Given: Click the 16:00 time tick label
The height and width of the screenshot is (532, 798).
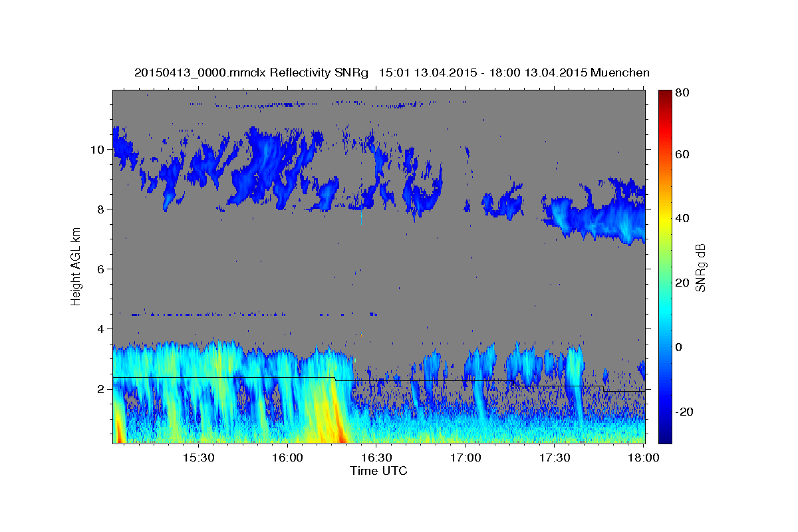Looking at the screenshot, I should tap(287, 458).
